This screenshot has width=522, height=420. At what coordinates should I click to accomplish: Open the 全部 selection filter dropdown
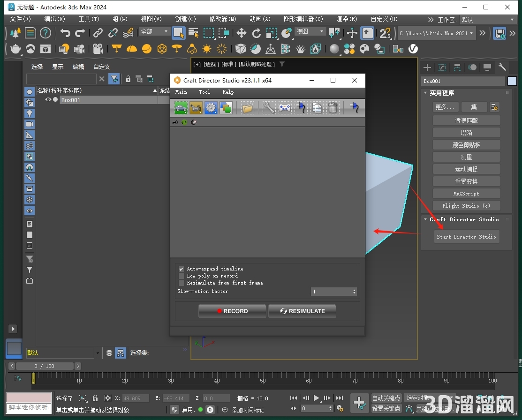point(154,31)
